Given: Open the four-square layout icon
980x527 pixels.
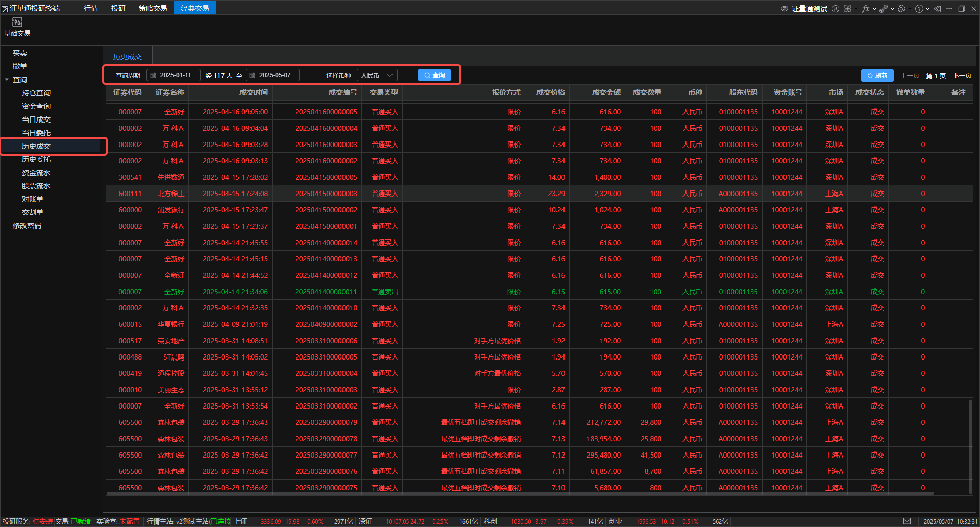Looking at the screenshot, I should pyautogui.click(x=848, y=9).
